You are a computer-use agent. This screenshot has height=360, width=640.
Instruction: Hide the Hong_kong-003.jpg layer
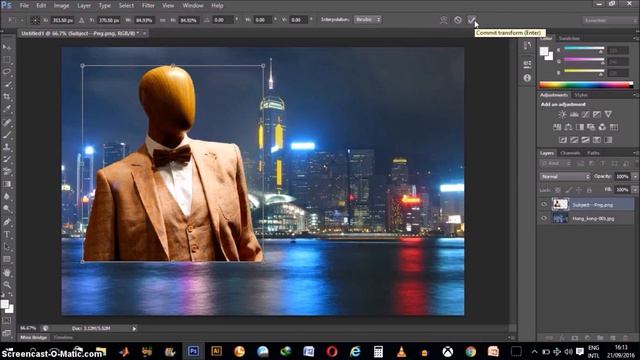[x=544, y=218]
